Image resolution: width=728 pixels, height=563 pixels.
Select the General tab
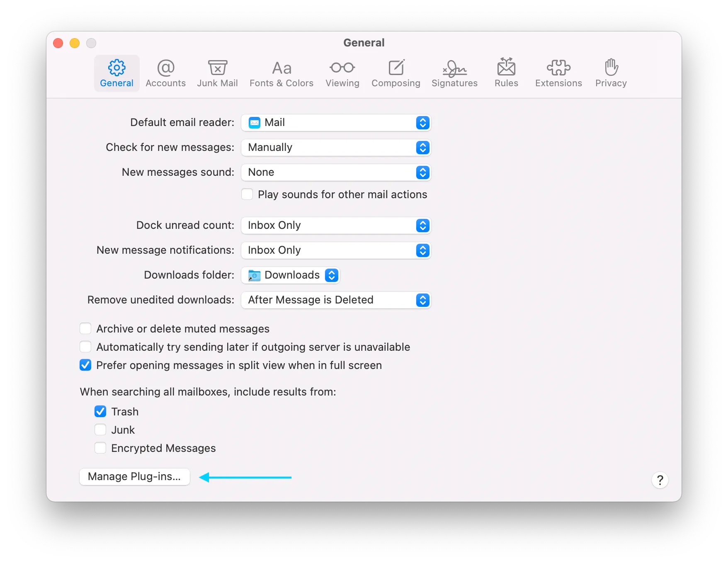(x=116, y=73)
